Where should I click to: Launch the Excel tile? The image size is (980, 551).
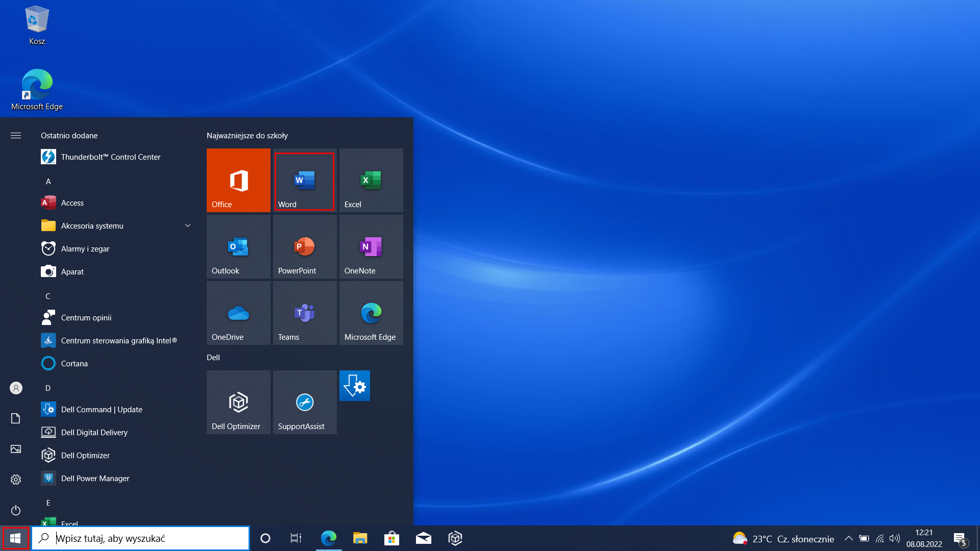[x=371, y=180]
